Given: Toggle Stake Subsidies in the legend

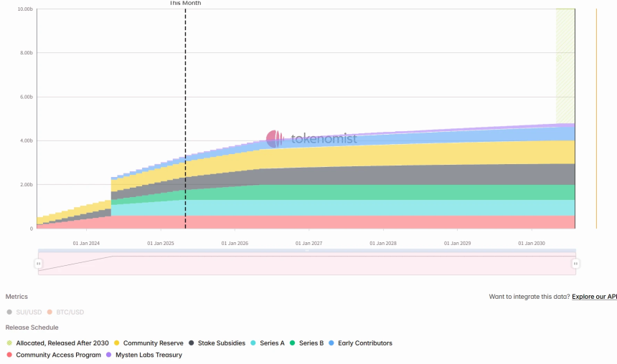Looking at the screenshot, I should click(x=221, y=343).
